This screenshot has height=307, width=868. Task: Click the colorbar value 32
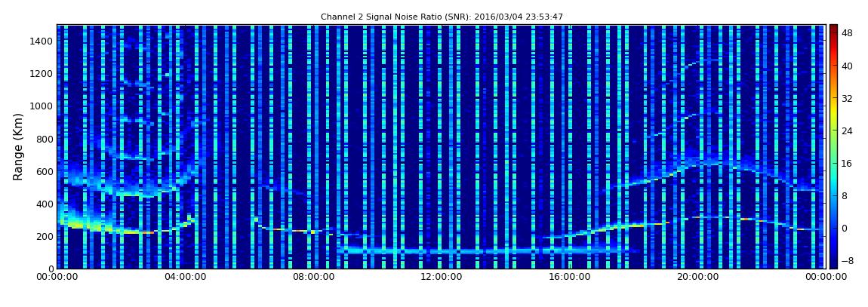[x=847, y=99]
